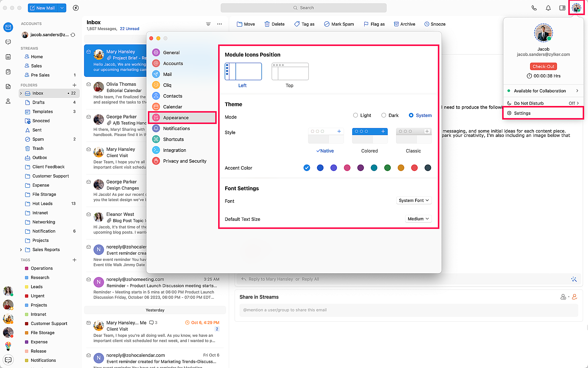
Task: Open Notifications settings section
Action: click(x=176, y=128)
